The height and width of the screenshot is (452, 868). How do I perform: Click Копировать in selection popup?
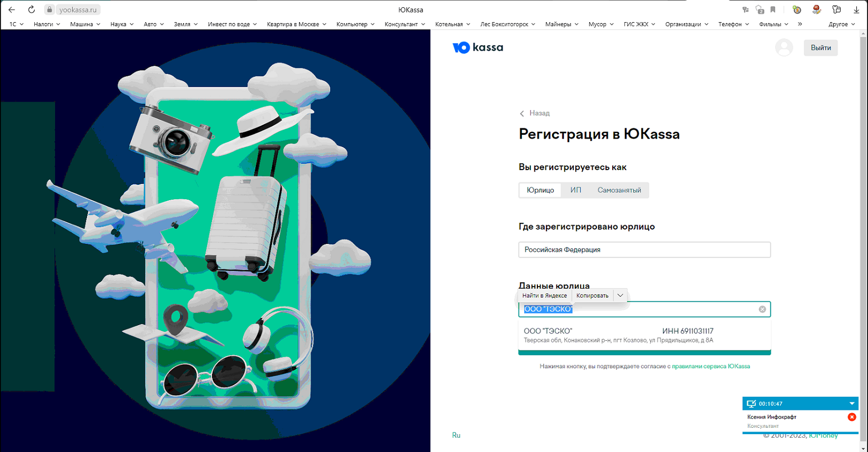(592, 296)
